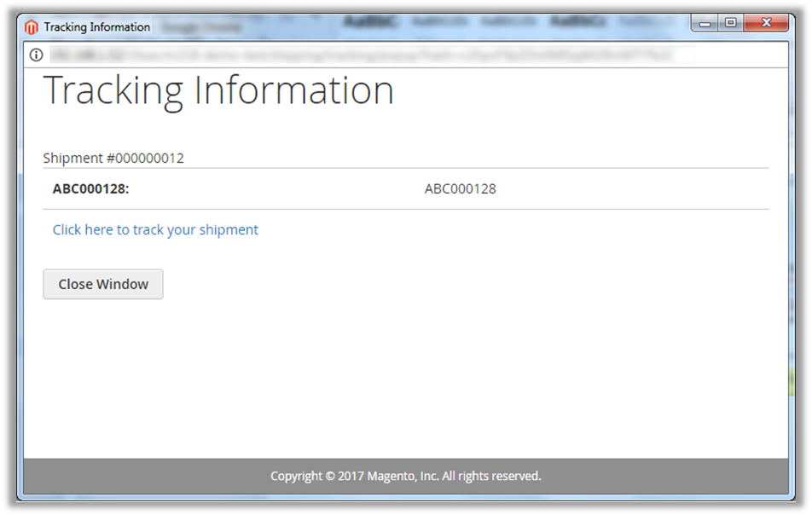Close the popup with the red X button
This screenshot has height=515, width=812.
click(x=766, y=24)
